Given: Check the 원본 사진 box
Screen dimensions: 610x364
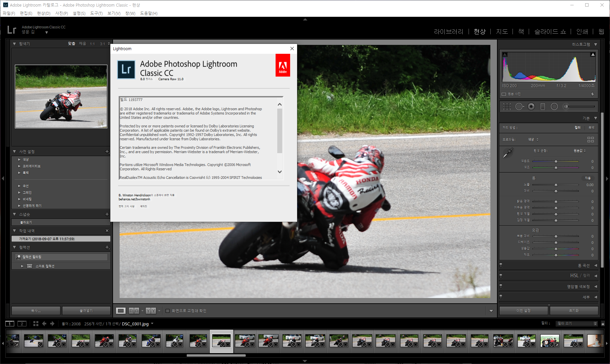Looking at the screenshot, I should tap(504, 94).
